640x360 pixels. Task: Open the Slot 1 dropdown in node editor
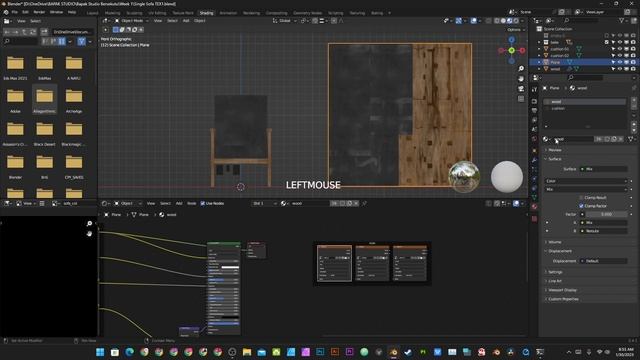[264, 203]
